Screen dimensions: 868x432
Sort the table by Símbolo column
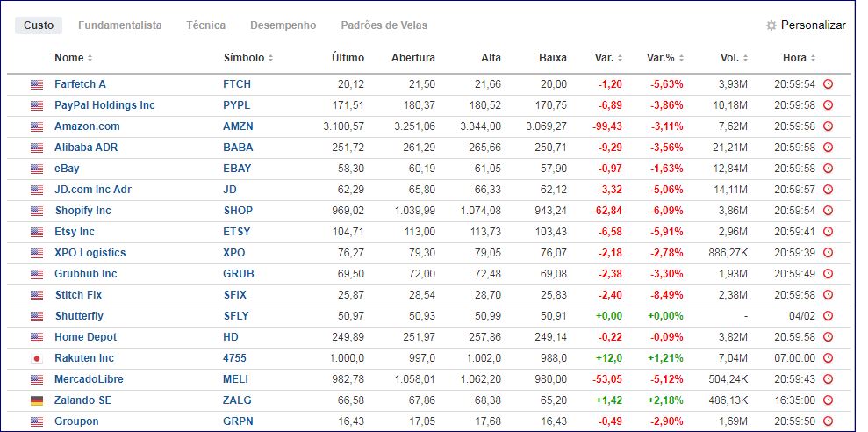coord(248,58)
